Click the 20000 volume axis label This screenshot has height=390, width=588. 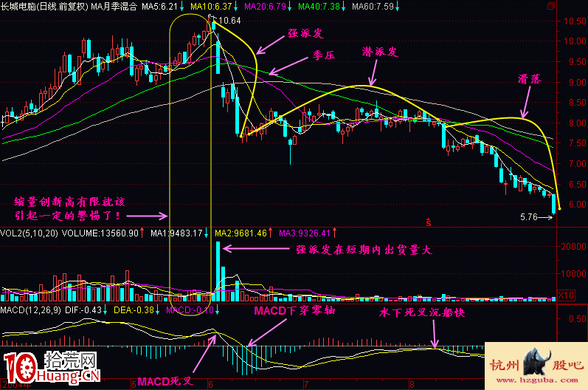coord(574,247)
